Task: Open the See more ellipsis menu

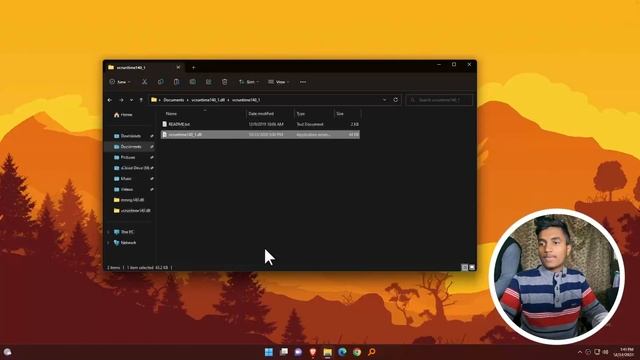Action: 303,82
